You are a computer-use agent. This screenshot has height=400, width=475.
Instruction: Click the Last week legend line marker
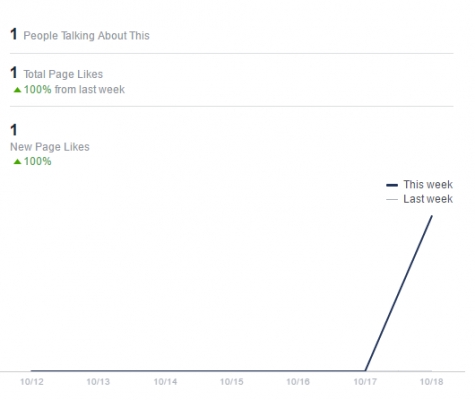[392, 200]
